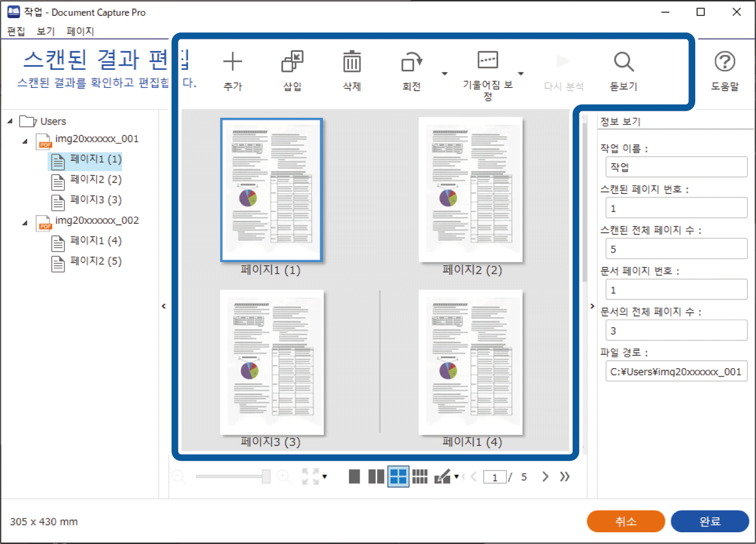
Task: Click the 기울어짐 보정 (skew correction) icon
Action: click(487, 60)
